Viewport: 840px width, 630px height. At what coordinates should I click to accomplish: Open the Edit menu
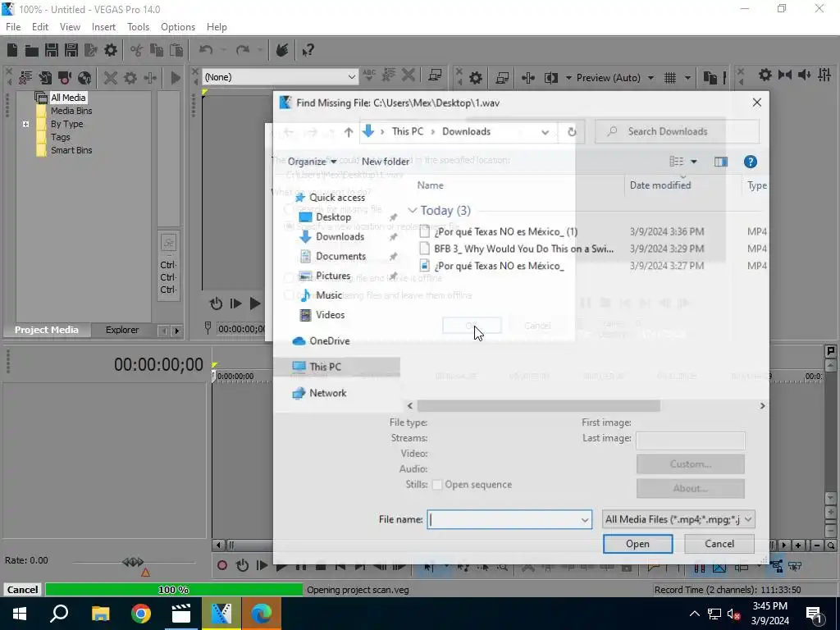tap(40, 27)
